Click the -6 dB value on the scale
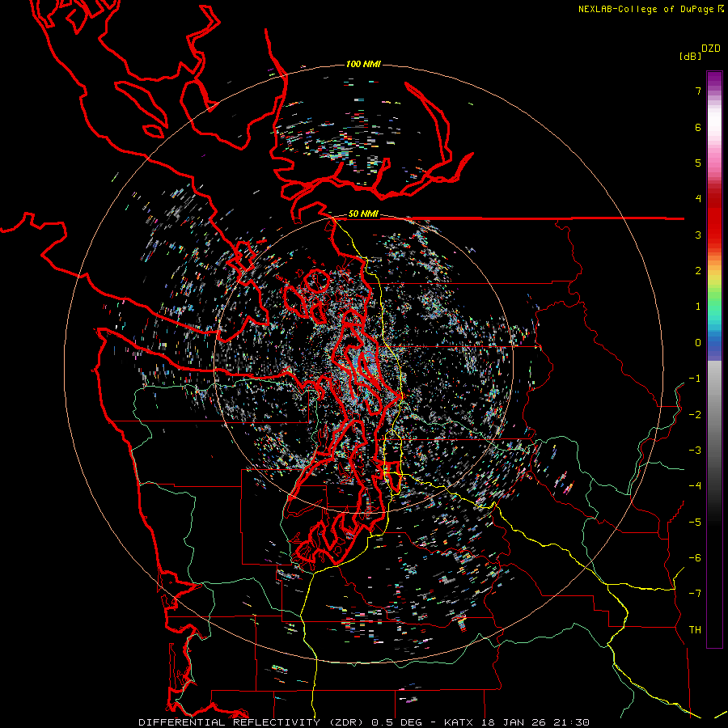 [695, 558]
